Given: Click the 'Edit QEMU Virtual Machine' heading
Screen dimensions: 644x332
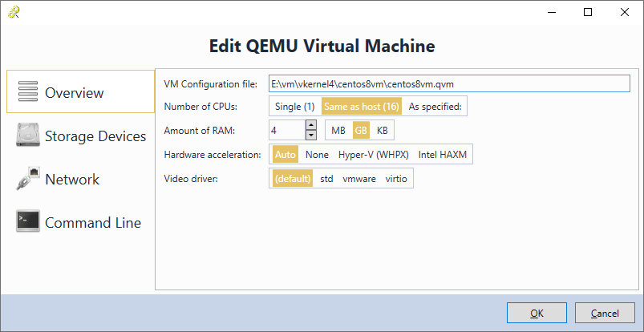Looking at the screenshot, I should (322, 46).
